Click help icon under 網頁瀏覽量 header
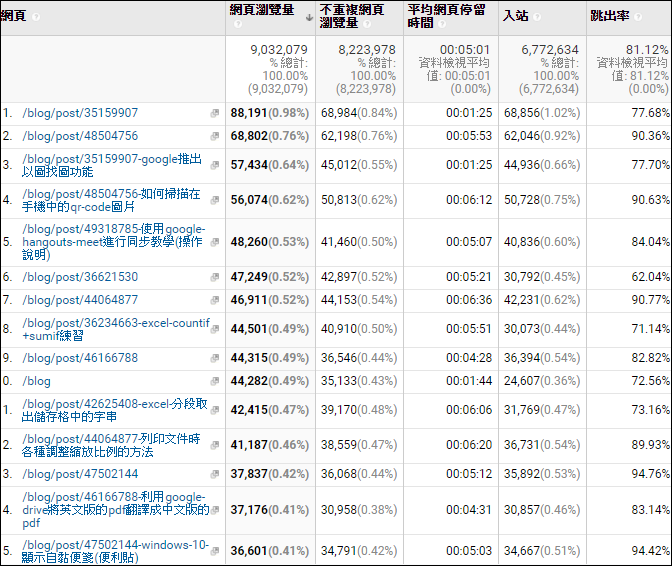The width and height of the screenshot is (672, 566). [238, 24]
